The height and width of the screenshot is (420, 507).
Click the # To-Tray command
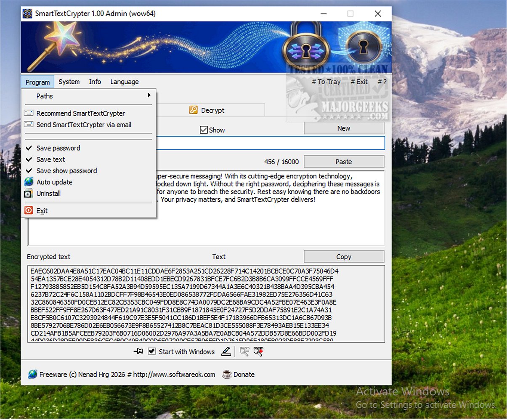coord(326,82)
